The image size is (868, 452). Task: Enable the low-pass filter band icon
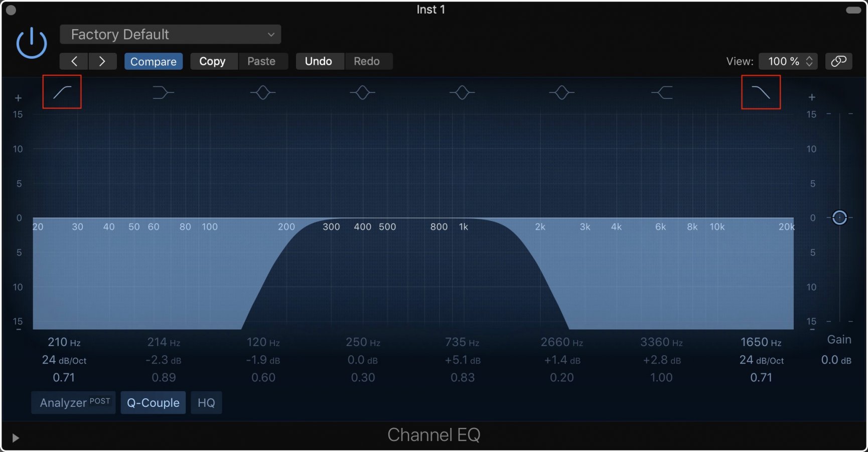[x=760, y=92]
